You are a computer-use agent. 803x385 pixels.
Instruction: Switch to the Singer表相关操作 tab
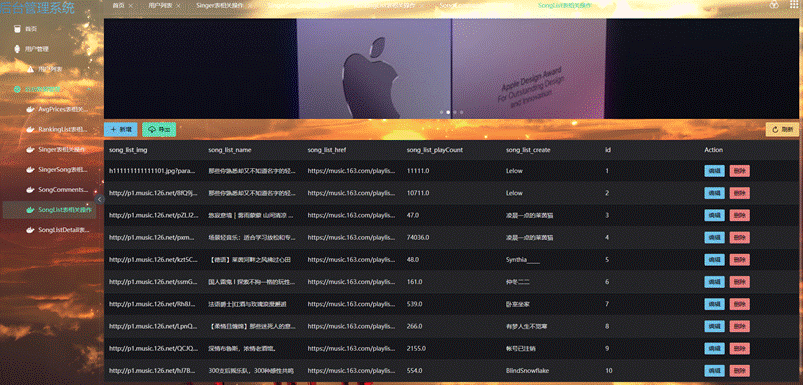pos(219,5)
